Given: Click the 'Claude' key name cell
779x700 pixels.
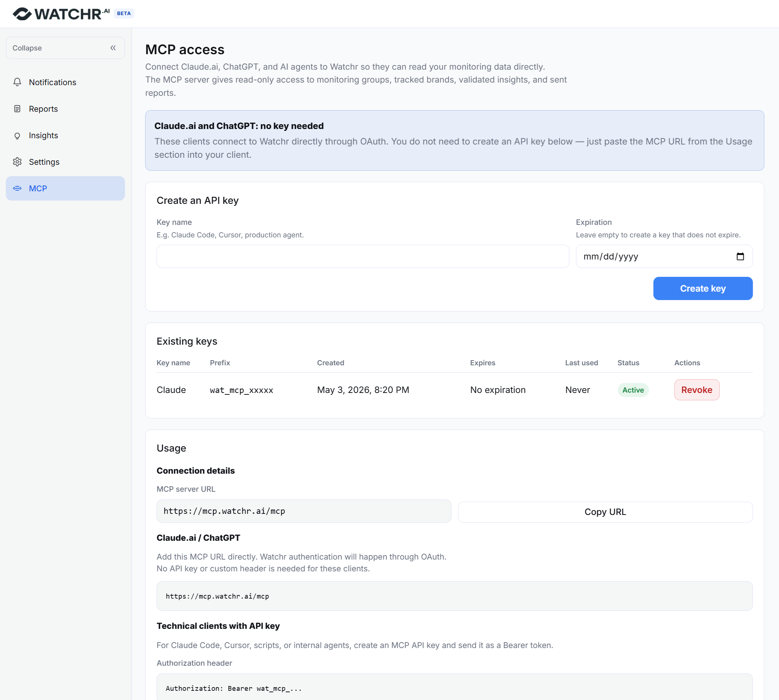Looking at the screenshot, I should [171, 390].
